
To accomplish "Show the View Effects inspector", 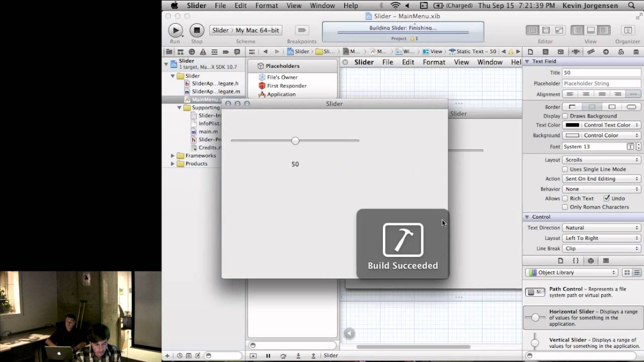I will pyautogui.click(x=636, y=52).
